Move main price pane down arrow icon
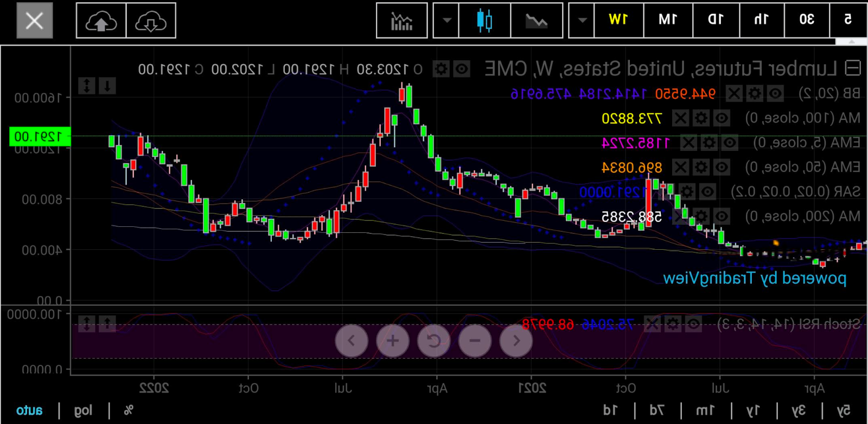The height and width of the screenshot is (424, 868). click(107, 86)
